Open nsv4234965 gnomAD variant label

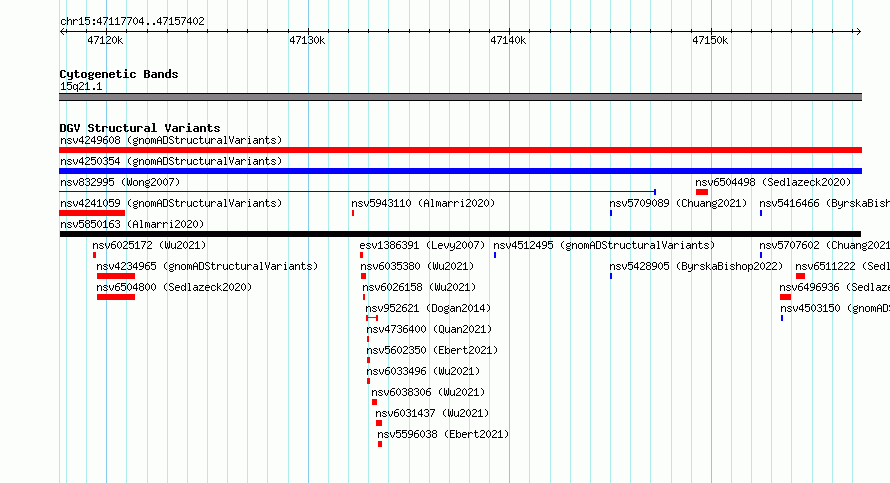pos(207,266)
